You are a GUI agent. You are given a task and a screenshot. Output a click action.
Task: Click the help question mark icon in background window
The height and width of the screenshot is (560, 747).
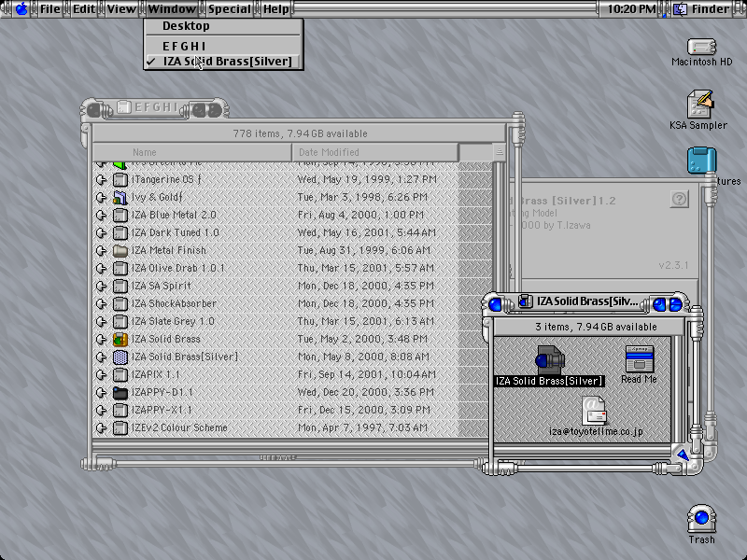click(680, 199)
